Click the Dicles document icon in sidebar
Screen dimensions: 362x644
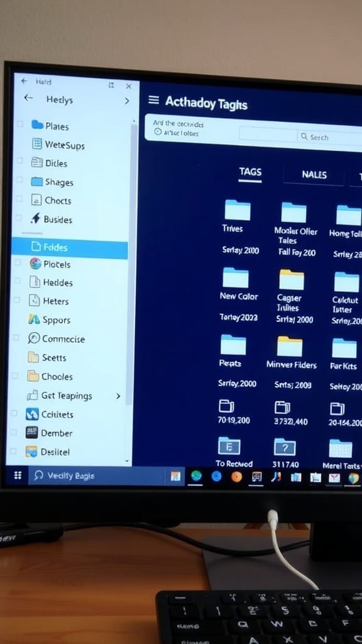(x=37, y=162)
